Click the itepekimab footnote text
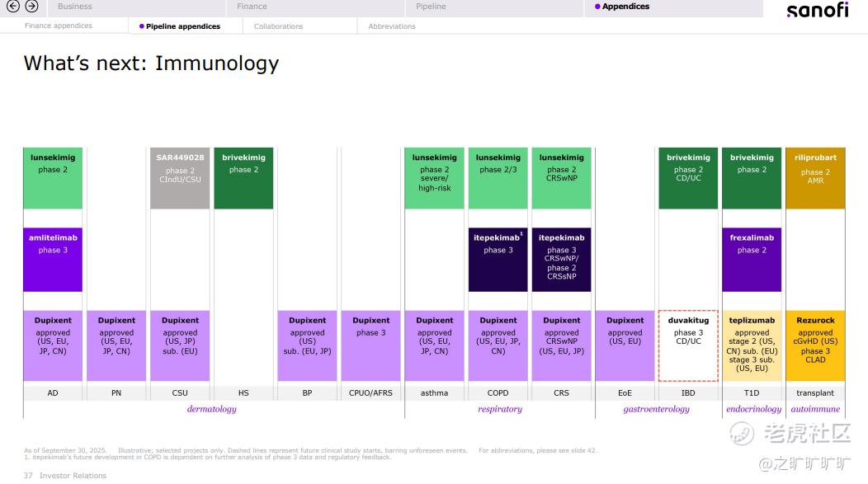Screen dimensions: 868x484 [x=208, y=458]
